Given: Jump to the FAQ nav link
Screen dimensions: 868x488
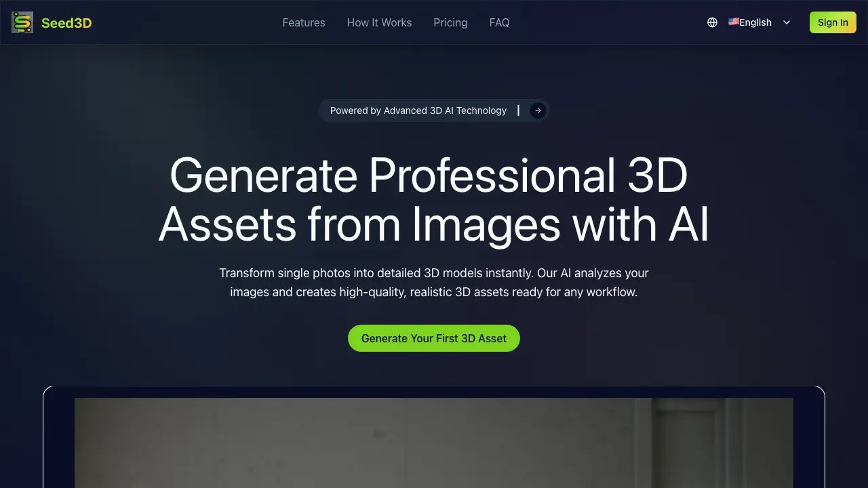Looking at the screenshot, I should pyautogui.click(x=499, y=22).
